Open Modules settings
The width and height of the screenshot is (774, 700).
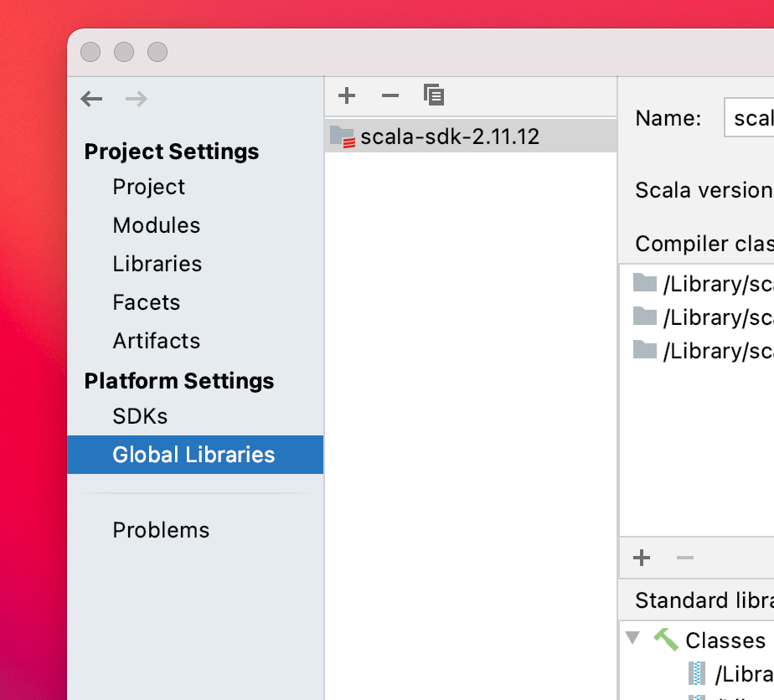pyautogui.click(x=157, y=225)
